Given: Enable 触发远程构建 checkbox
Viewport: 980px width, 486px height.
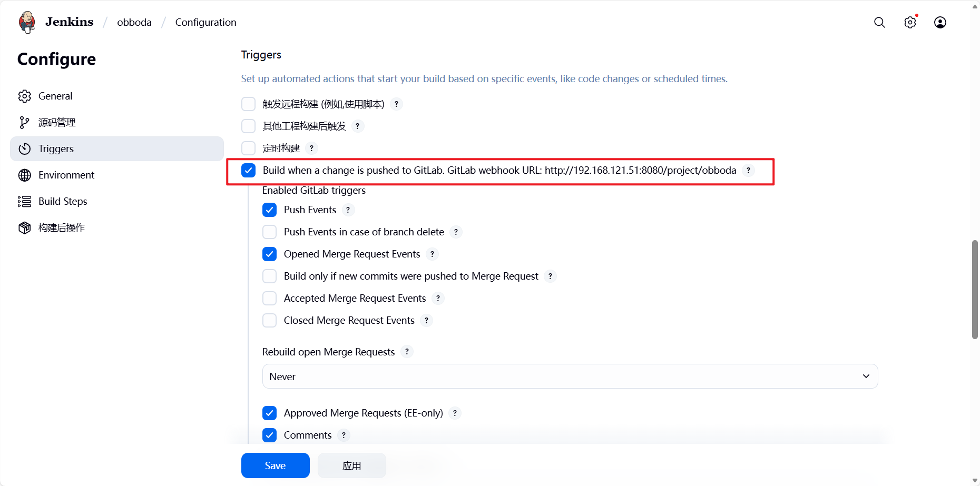Looking at the screenshot, I should [249, 104].
